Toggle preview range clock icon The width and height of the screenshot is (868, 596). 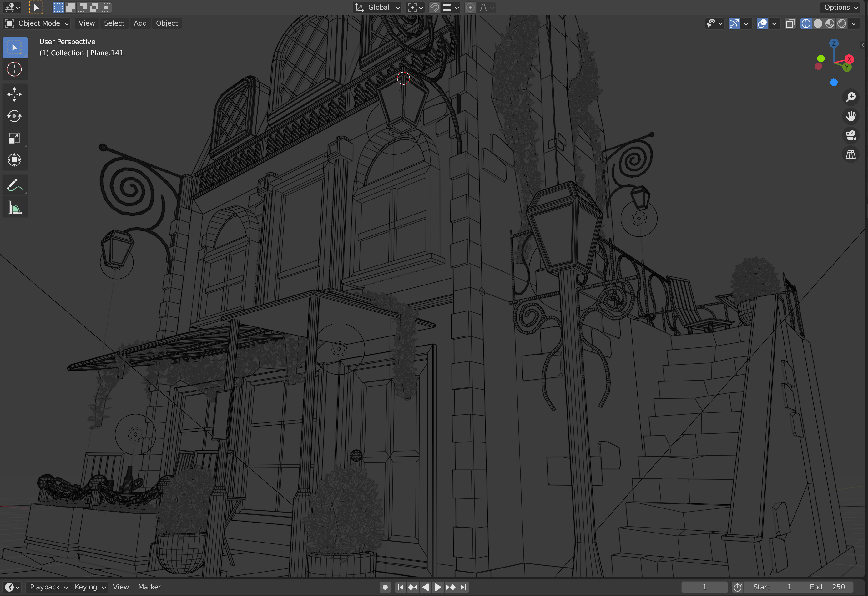click(738, 587)
